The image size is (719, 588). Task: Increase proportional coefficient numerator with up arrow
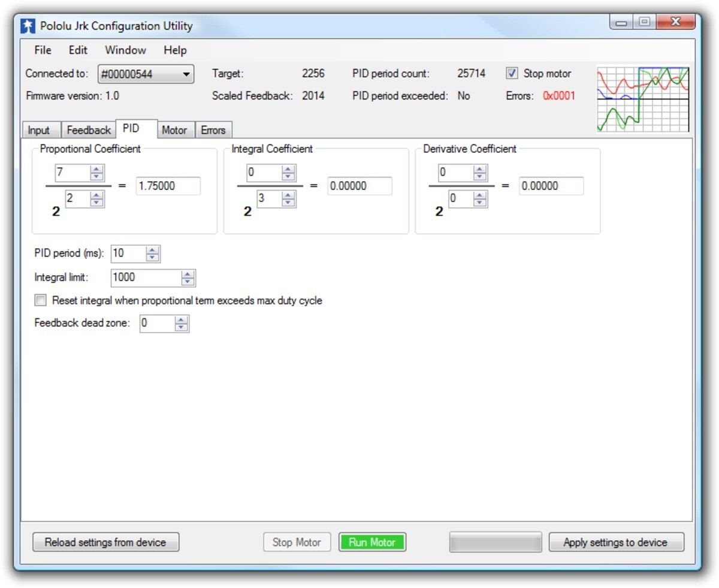[96, 170]
